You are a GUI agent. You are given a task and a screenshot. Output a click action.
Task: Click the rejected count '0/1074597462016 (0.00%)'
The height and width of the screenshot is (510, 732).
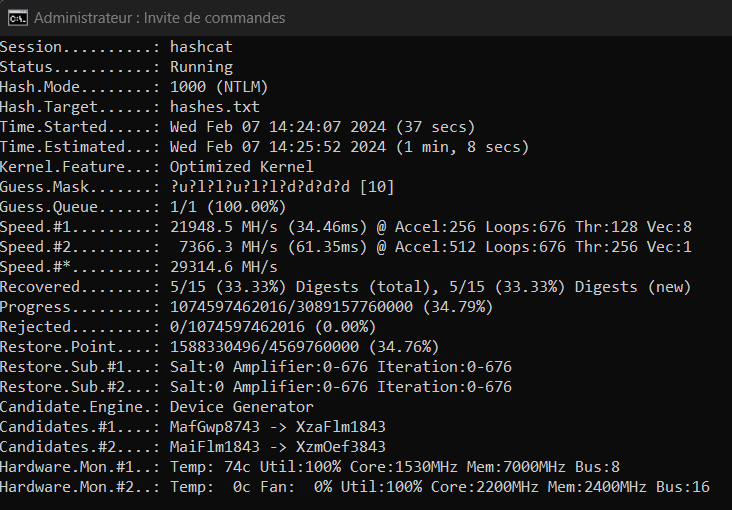click(x=273, y=327)
